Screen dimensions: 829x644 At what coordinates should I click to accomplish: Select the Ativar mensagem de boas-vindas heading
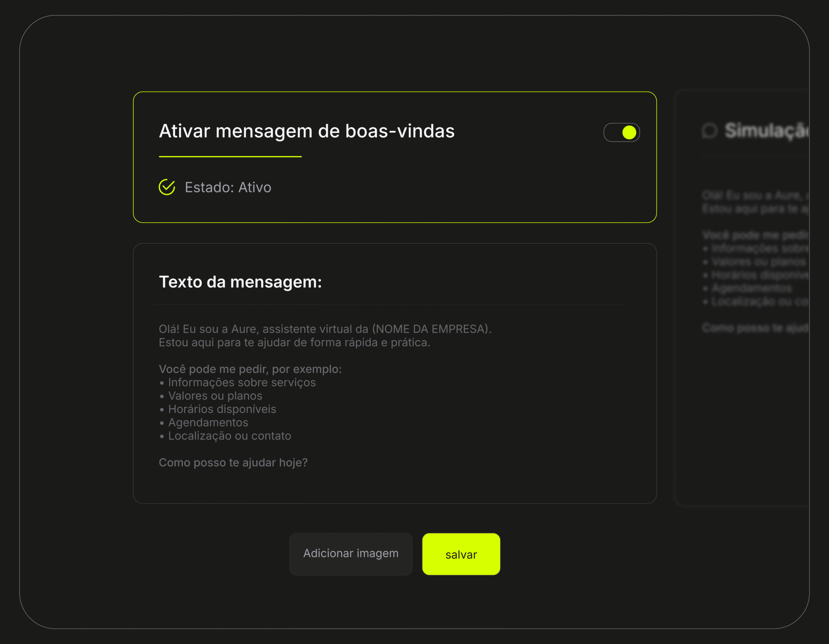click(x=306, y=132)
